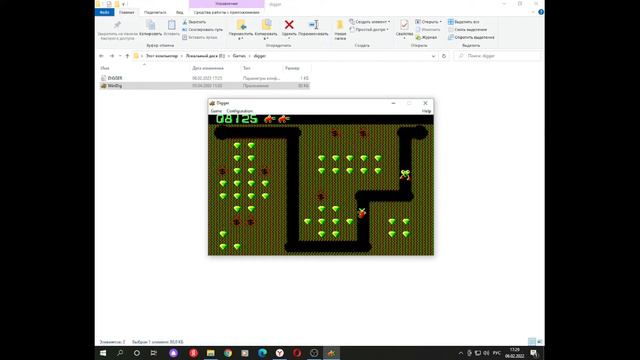
Task: Click the Explorer back arrow
Action: [x=101, y=56]
